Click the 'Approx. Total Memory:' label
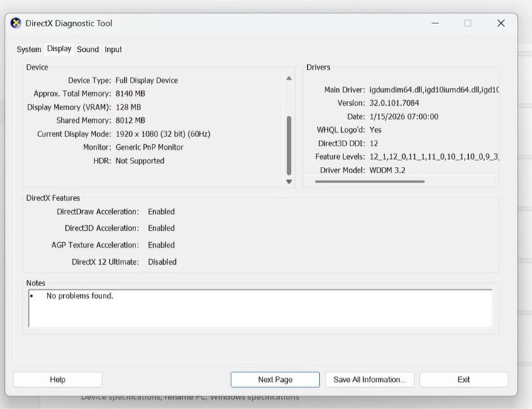This screenshot has height=409, width=532. tap(72, 94)
